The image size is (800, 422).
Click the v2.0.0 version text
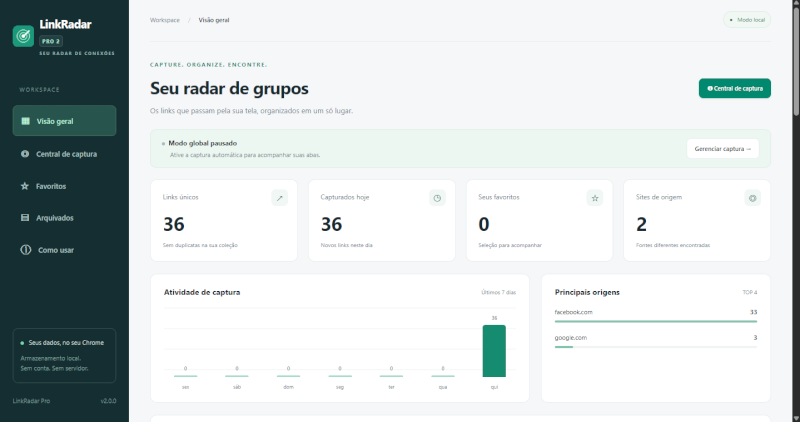tap(108, 401)
